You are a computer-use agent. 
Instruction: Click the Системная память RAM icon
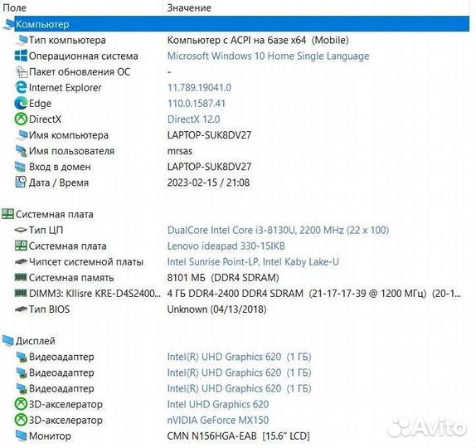click(x=21, y=277)
